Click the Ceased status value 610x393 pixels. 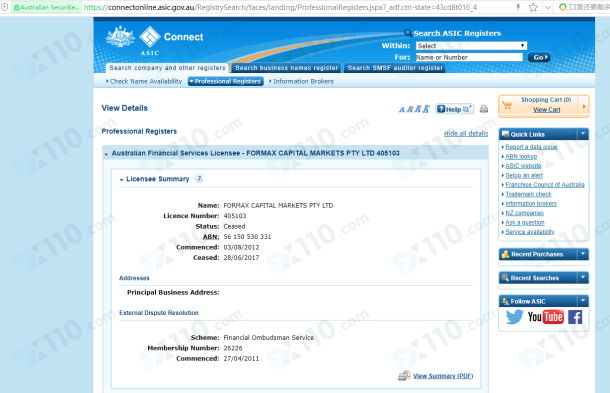(234, 226)
